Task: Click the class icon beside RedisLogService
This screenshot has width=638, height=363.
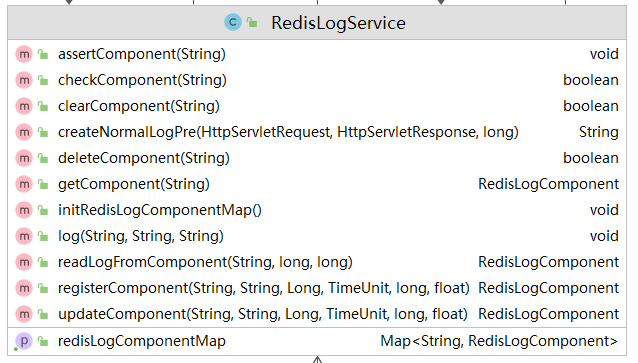Action: pos(233,22)
